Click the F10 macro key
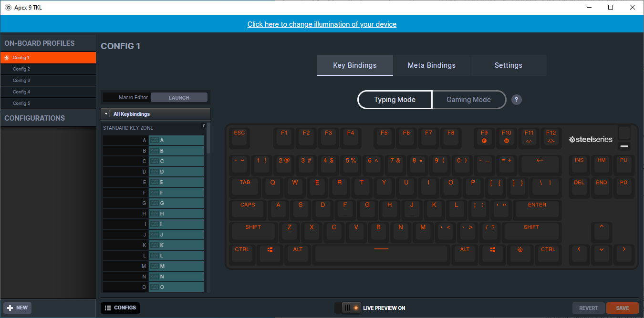This screenshot has width=644, height=318. (x=506, y=136)
